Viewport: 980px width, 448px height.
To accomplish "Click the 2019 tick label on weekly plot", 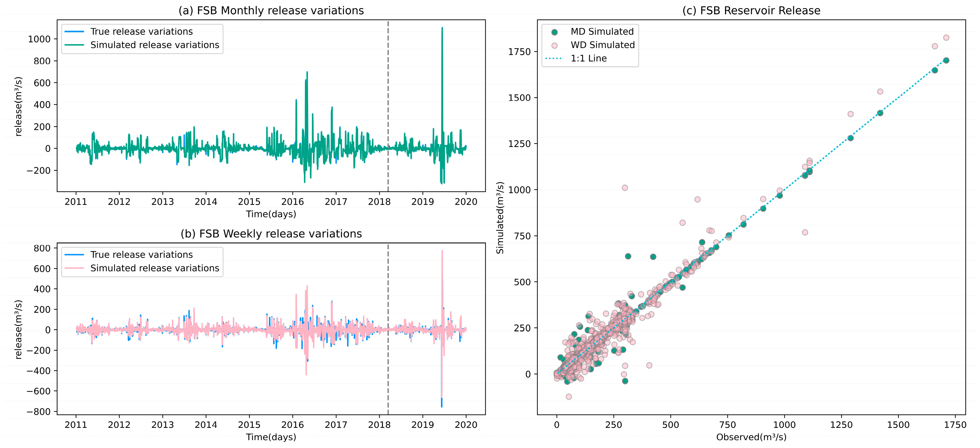I will [422, 425].
